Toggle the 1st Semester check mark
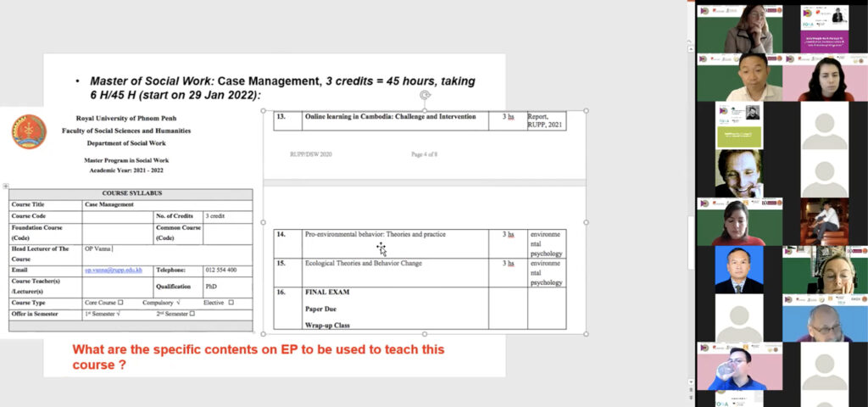 coord(119,314)
